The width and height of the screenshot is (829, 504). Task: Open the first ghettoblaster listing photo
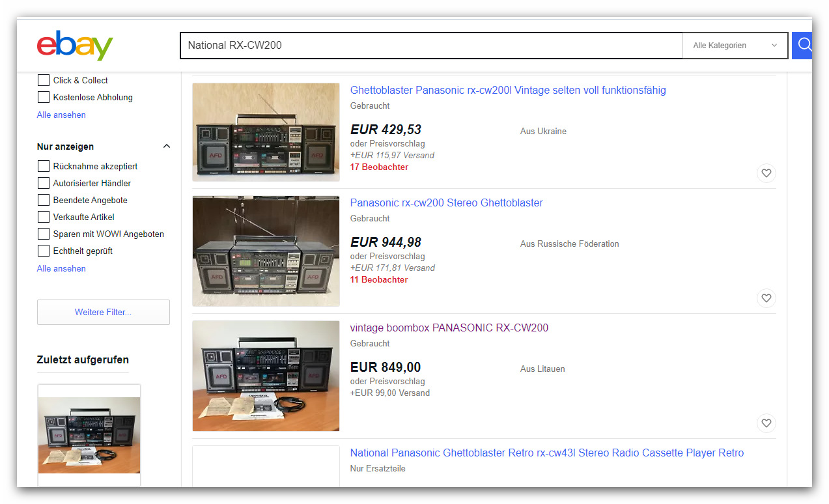point(266,132)
